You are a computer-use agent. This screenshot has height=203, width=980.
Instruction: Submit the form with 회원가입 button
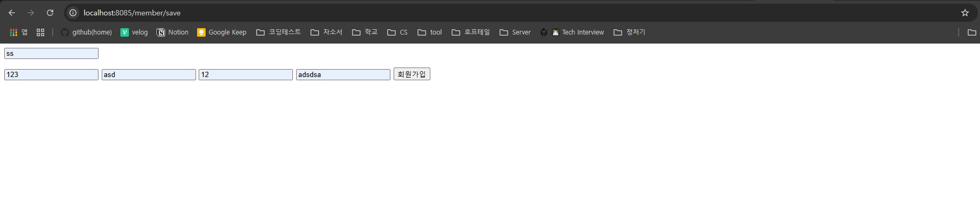412,74
